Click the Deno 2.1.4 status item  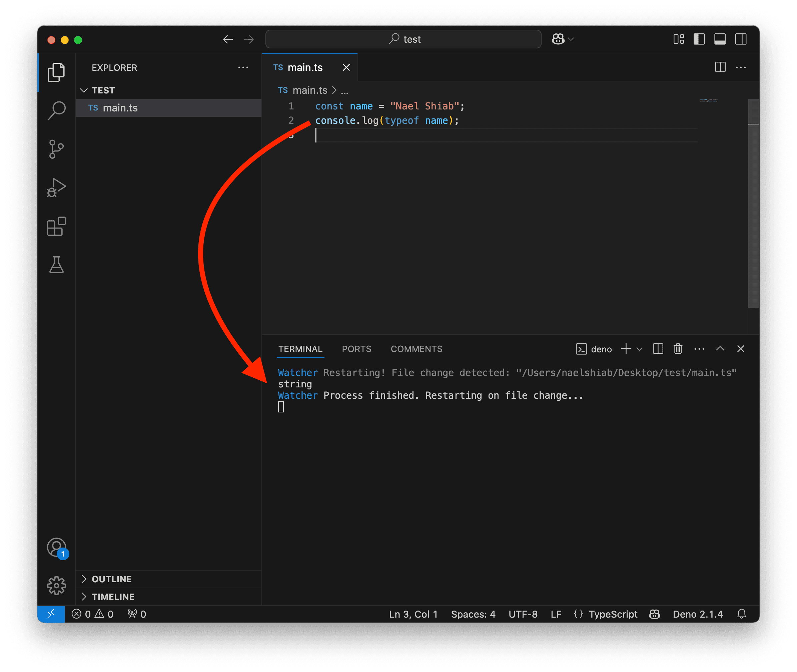point(698,614)
